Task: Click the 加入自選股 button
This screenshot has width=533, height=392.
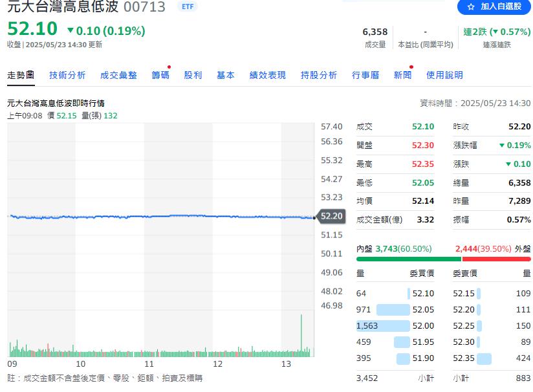Action: pos(495,6)
